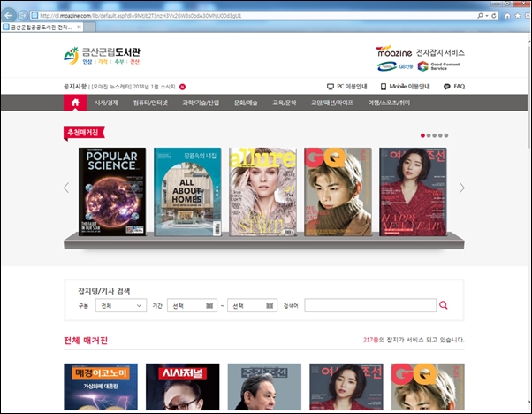Open the FAQ link
Screen dimensions: 532x414
point(453,87)
